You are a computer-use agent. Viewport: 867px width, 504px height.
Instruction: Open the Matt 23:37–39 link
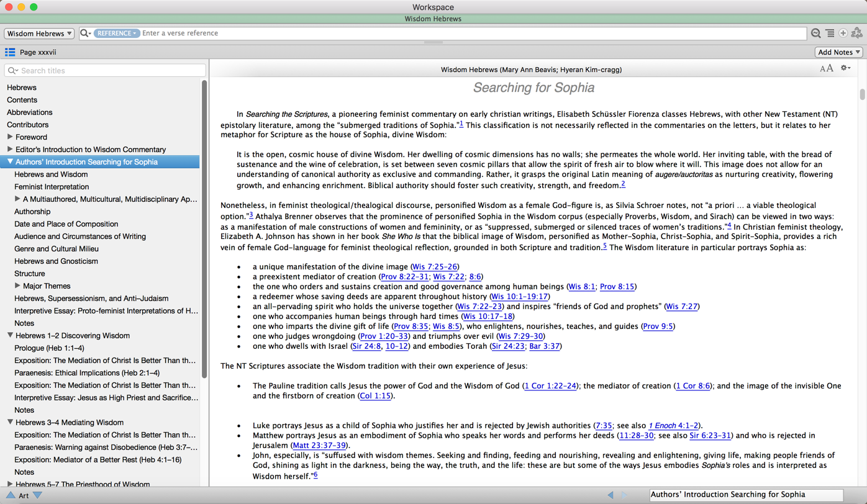click(x=319, y=446)
